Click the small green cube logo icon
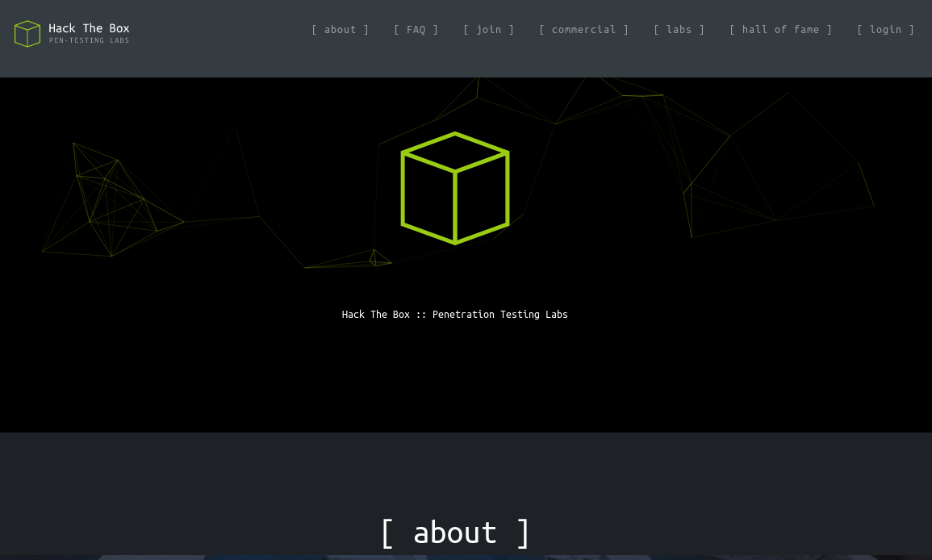Image resolution: width=932 pixels, height=560 pixels. (x=27, y=33)
